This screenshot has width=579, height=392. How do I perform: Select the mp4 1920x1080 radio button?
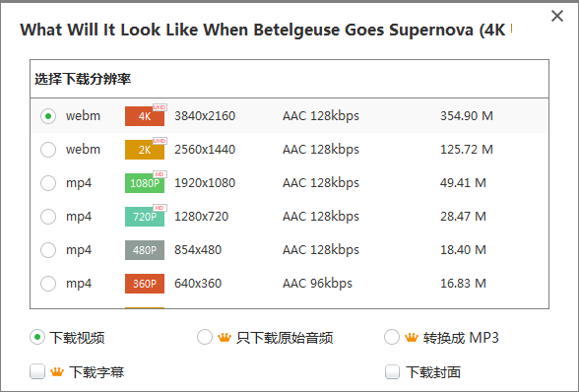pos(48,183)
